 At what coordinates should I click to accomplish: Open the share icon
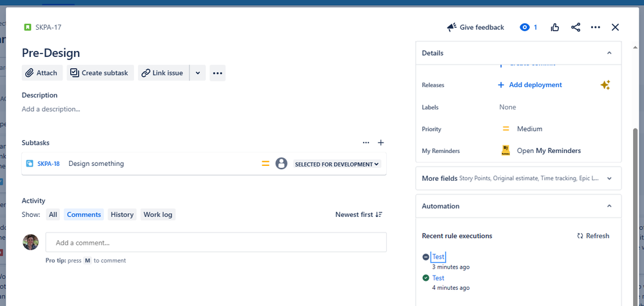576,28
